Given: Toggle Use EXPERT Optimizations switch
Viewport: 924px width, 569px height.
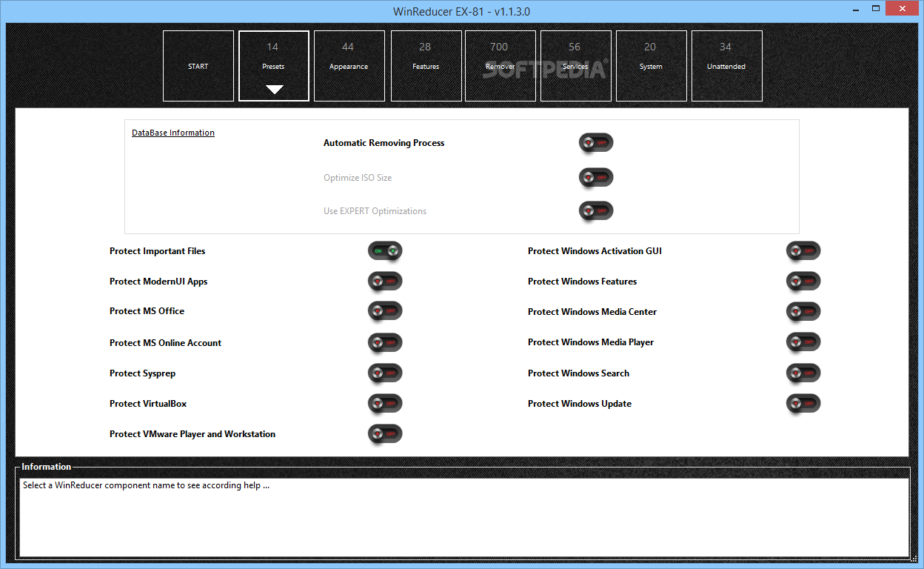Looking at the screenshot, I should click(596, 211).
